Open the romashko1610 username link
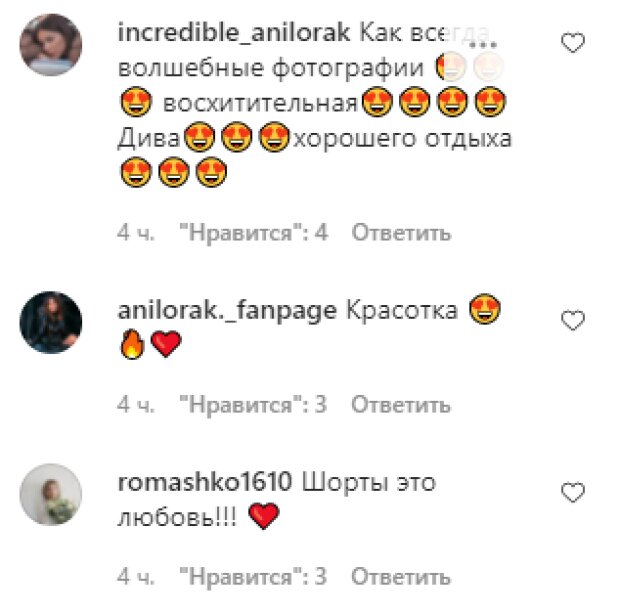This screenshot has width=620, height=614. (204, 482)
